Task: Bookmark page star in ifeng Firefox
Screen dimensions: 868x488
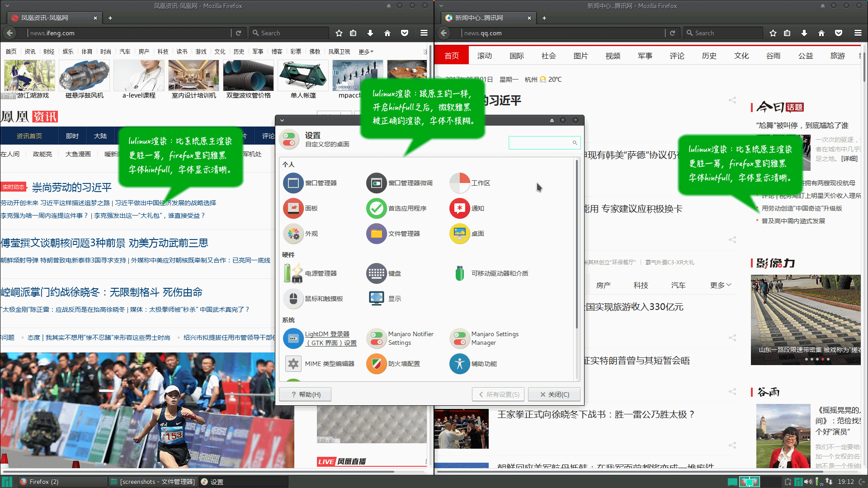Action: pyautogui.click(x=339, y=33)
